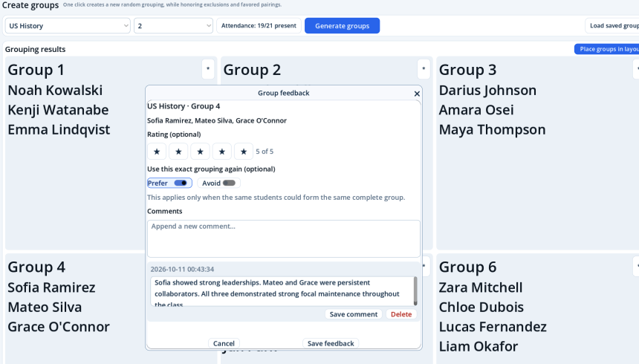Click the Save comment button
Image resolution: width=639 pixels, height=364 pixels.
354,314
